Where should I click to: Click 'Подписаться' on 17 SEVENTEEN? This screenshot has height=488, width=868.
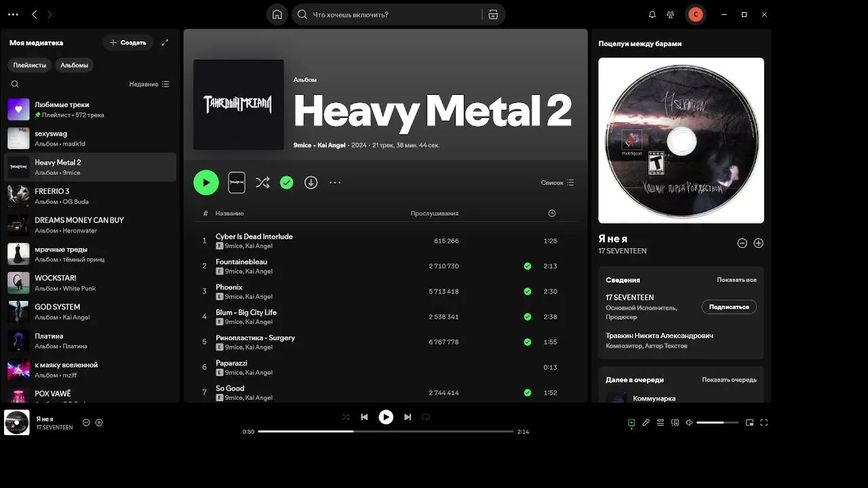click(729, 307)
